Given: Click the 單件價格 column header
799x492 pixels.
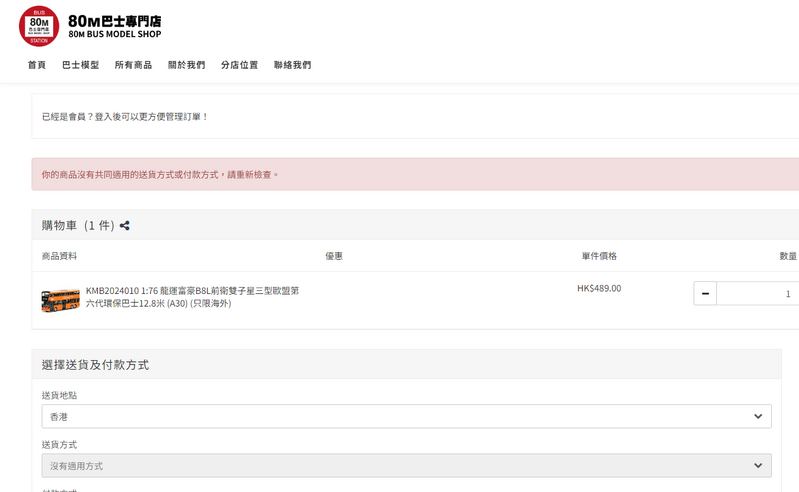Looking at the screenshot, I should pos(599,256).
